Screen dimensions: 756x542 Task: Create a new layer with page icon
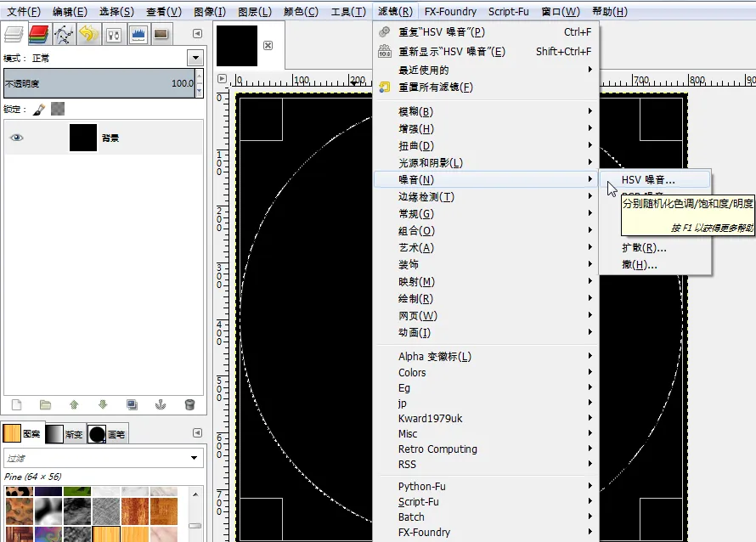pos(16,404)
